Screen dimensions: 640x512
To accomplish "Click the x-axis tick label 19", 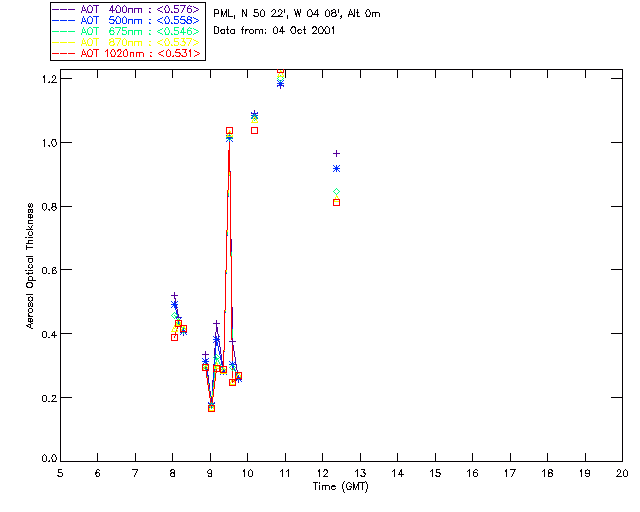I will pos(585,473).
